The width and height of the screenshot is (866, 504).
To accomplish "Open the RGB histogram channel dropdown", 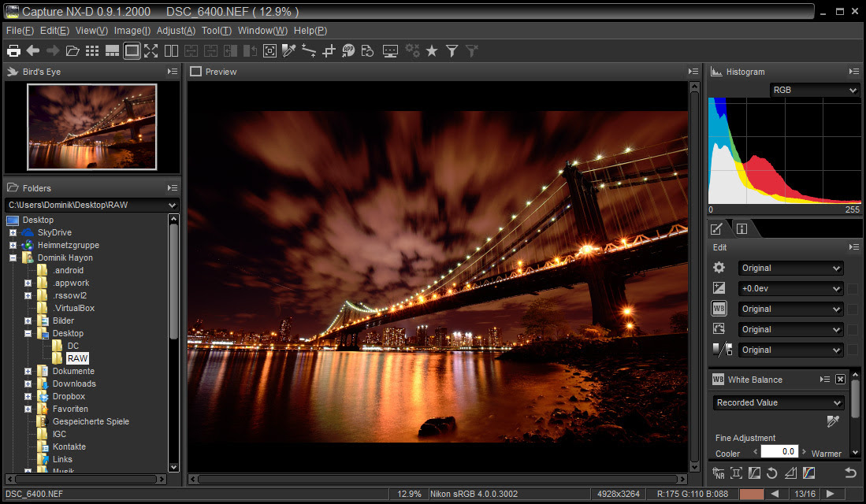I will [x=813, y=90].
